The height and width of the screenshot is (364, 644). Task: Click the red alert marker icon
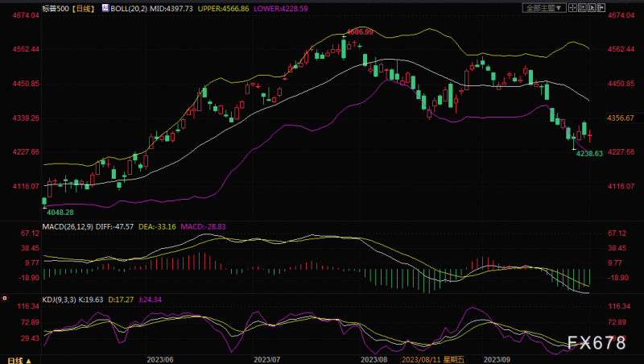click(5, 298)
